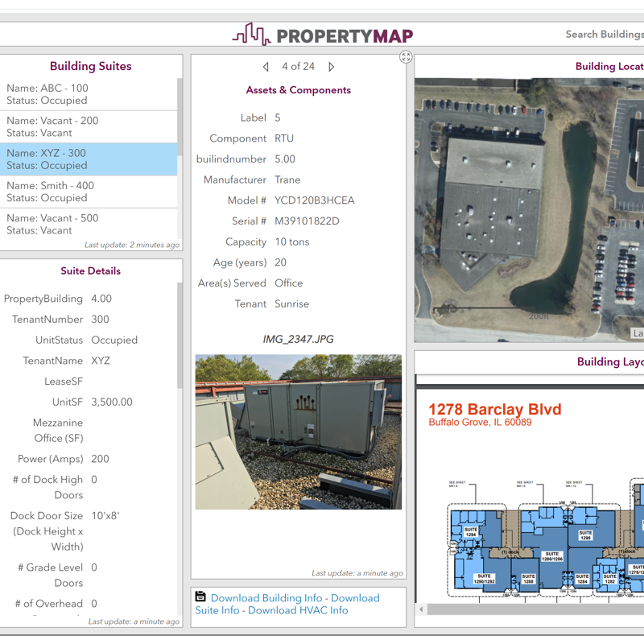Click the PropertyMap logo
The height and width of the screenshot is (644, 644).
pyautogui.click(x=323, y=35)
